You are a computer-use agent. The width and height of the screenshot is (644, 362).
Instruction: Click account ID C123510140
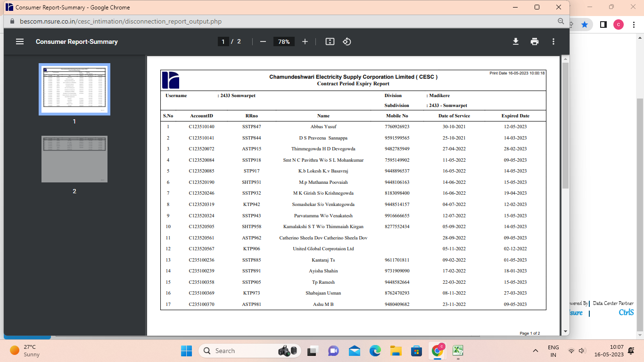pyautogui.click(x=202, y=127)
